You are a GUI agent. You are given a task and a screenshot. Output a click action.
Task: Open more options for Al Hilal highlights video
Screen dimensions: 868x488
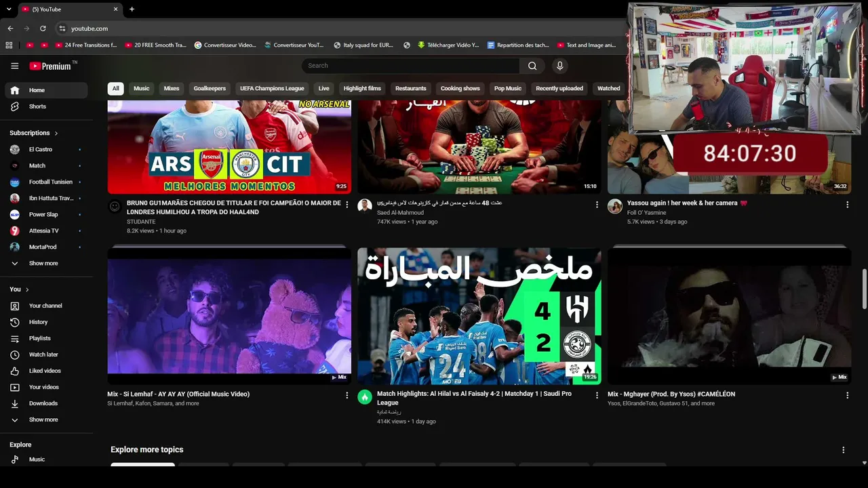pyautogui.click(x=597, y=395)
